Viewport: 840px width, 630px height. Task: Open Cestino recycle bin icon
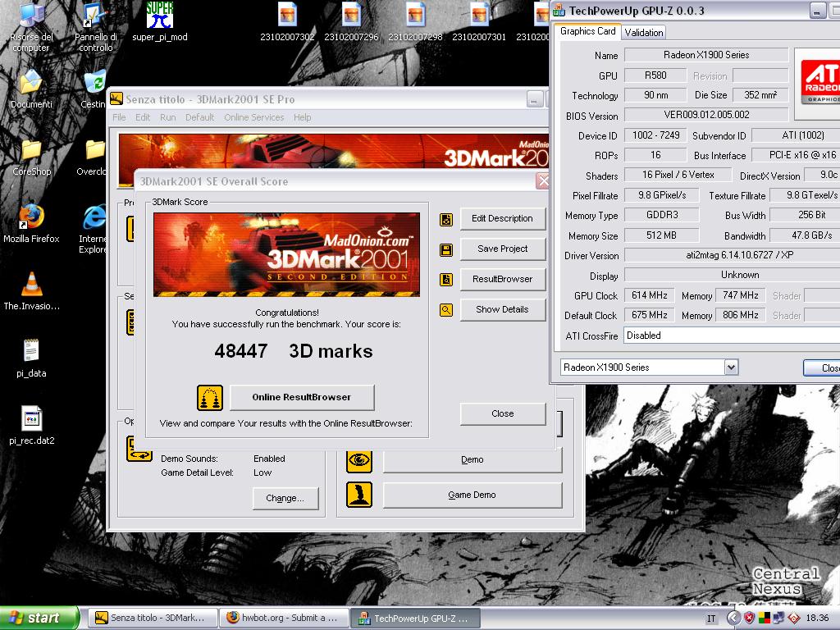tap(94, 90)
